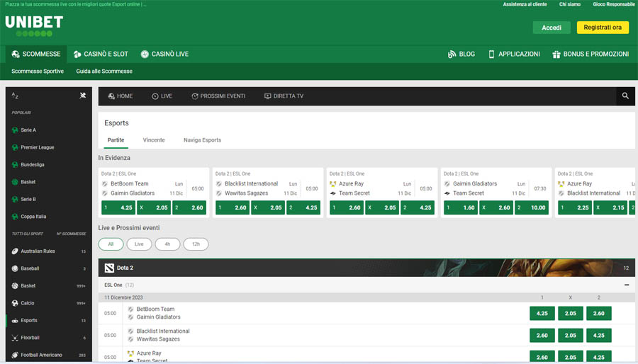
Task: Click the Applicazioni phone icon
Action: [491, 54]
